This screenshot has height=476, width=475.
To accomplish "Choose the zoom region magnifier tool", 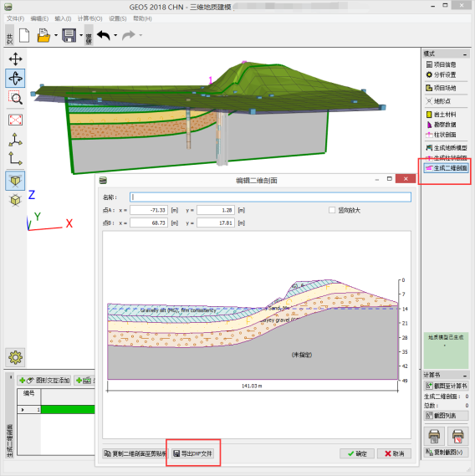I will coord(15,98).
